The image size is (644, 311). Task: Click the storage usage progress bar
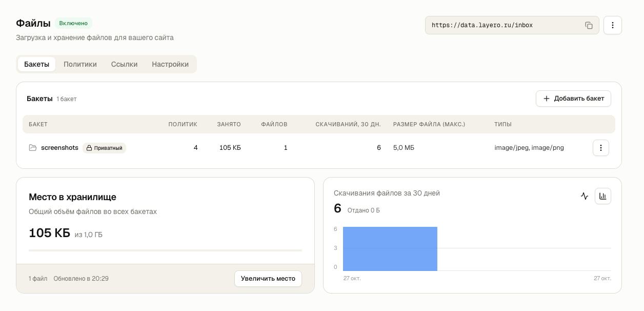[x=165, y=250]
